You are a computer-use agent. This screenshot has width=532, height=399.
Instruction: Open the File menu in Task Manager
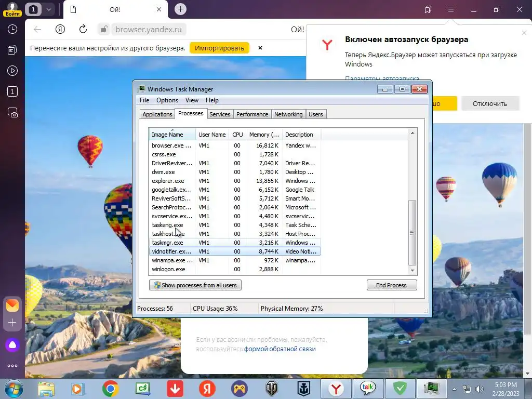[144, 100]
